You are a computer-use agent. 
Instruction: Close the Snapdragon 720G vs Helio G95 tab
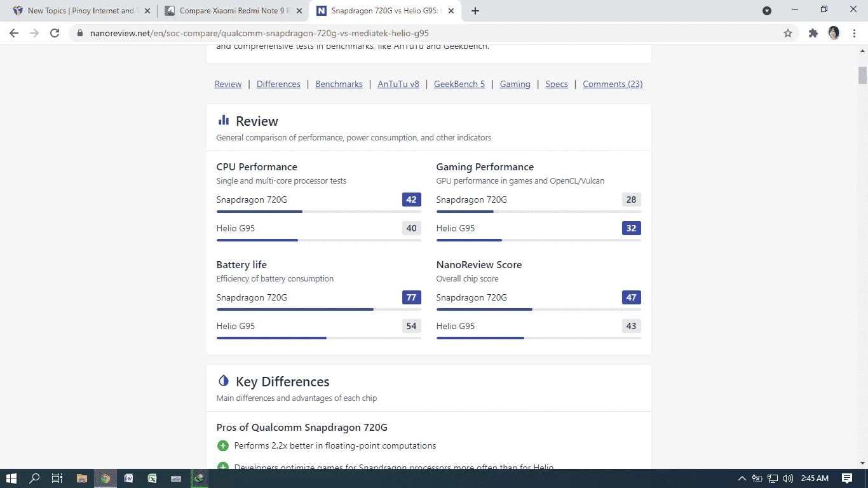(x=452, y=11)
